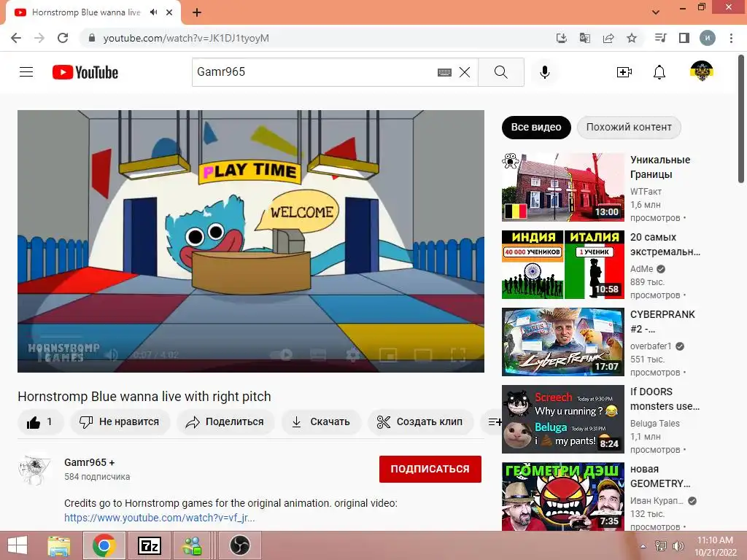This screenshot has width=747, height=560.
Task: Open CYBERPRANK #2 video thumbnail
Action: pos(562,341)
